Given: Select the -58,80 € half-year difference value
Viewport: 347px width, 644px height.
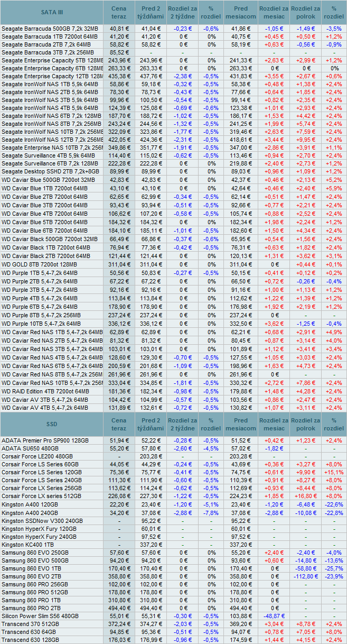Looking at the screenshot, I should [305, 568].
